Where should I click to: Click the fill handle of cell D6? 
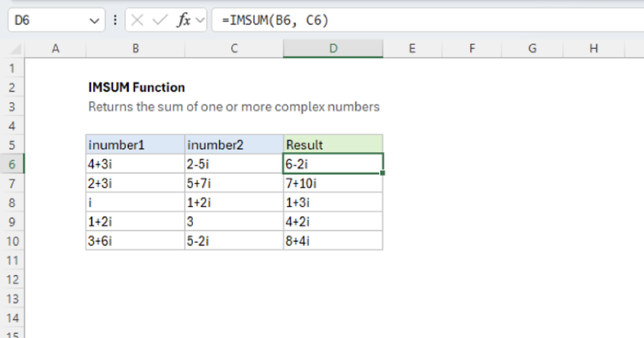click(383, 173)
